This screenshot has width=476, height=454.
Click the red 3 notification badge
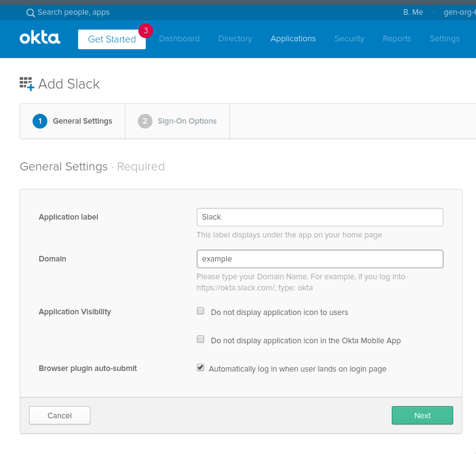tap(146, 31)
